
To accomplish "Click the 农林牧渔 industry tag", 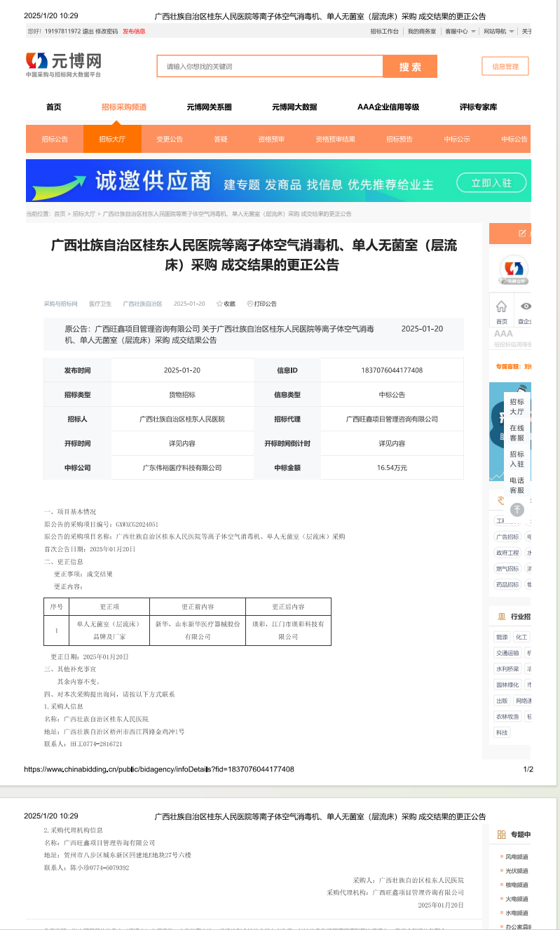I will 508,717.
